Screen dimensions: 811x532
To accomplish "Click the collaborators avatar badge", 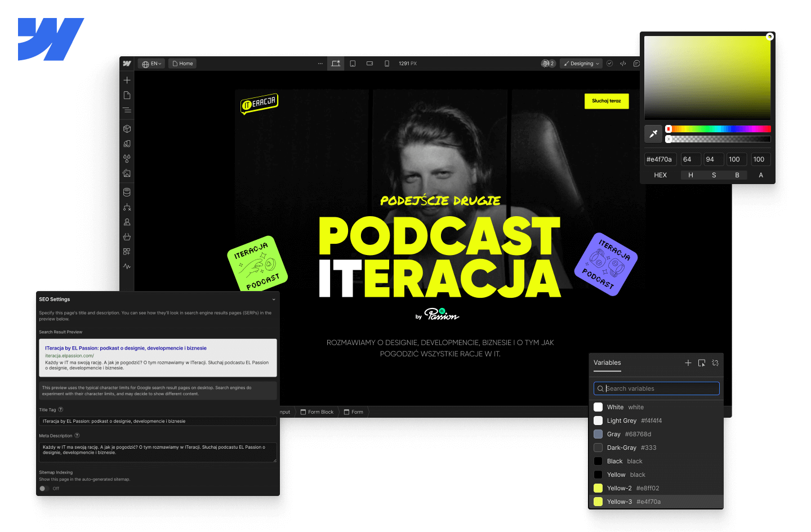I will pos(548,64).
